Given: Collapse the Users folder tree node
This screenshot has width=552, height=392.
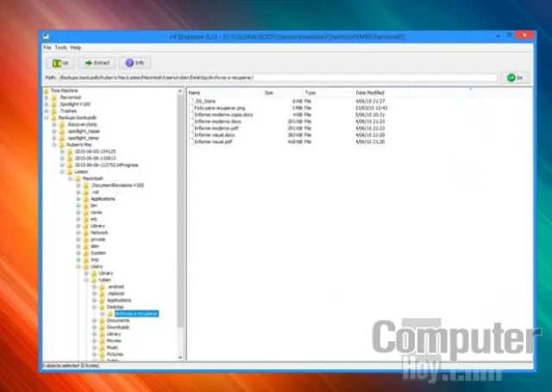Looking at the screenshot, I should (x=78, y=267).
